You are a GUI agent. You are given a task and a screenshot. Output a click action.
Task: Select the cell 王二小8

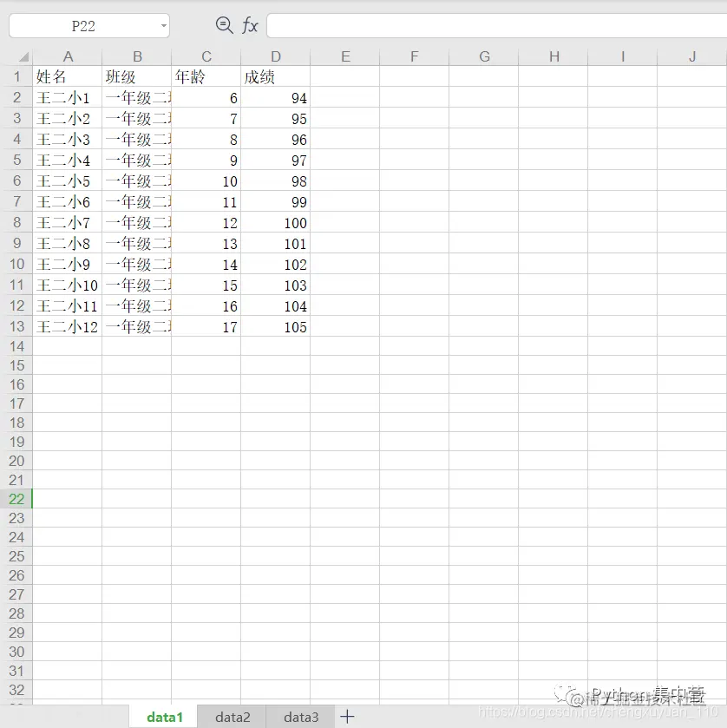pos(68,244)
